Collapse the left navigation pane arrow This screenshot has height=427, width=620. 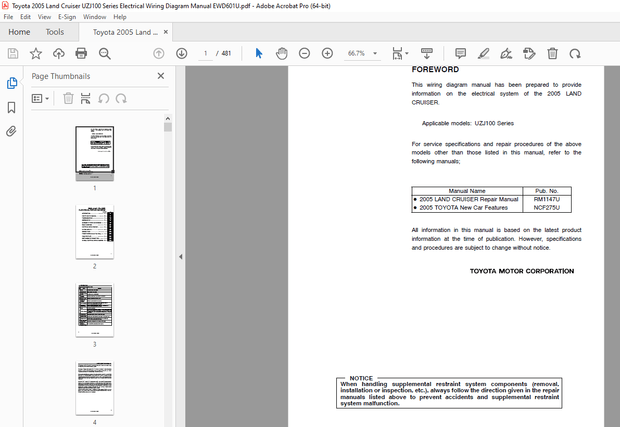tap(180, 257)
